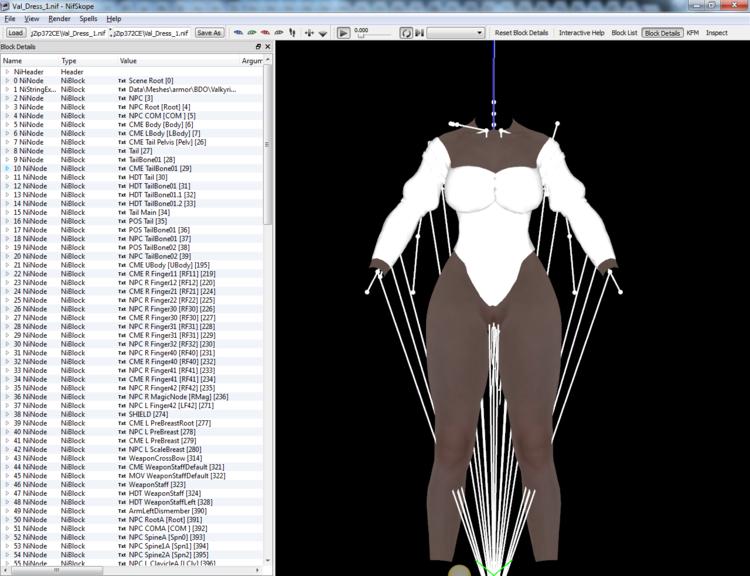Activate the footprints walk view icon
The image size is (750, 576).
point(292,33)
